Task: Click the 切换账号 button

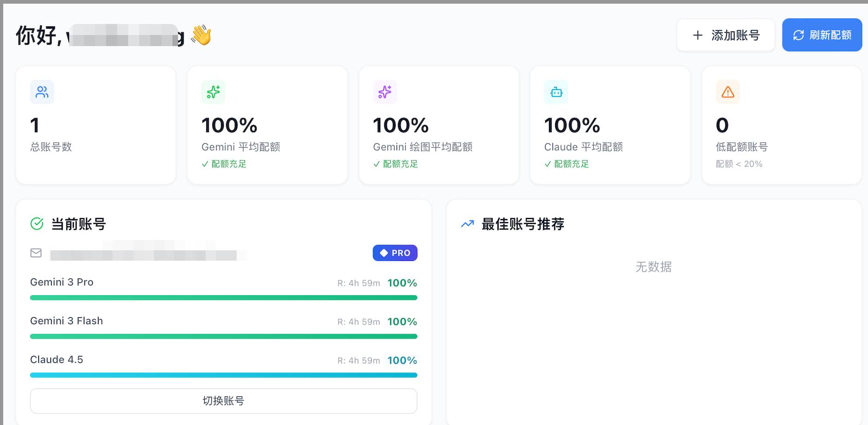Action: [224, 401]
